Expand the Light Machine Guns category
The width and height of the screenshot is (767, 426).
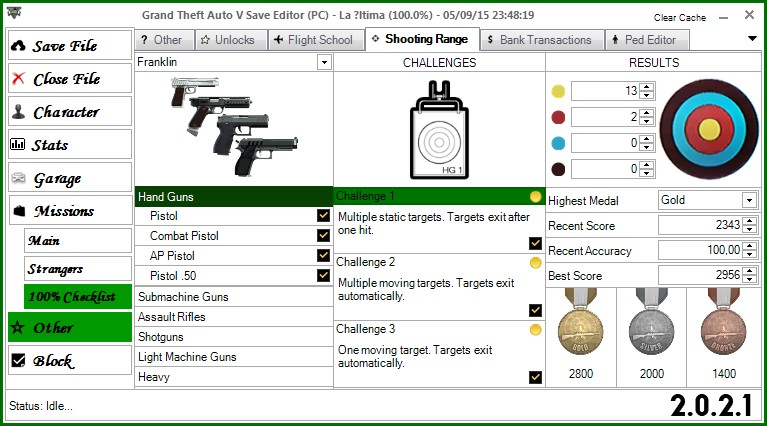(x=234, y=357)
